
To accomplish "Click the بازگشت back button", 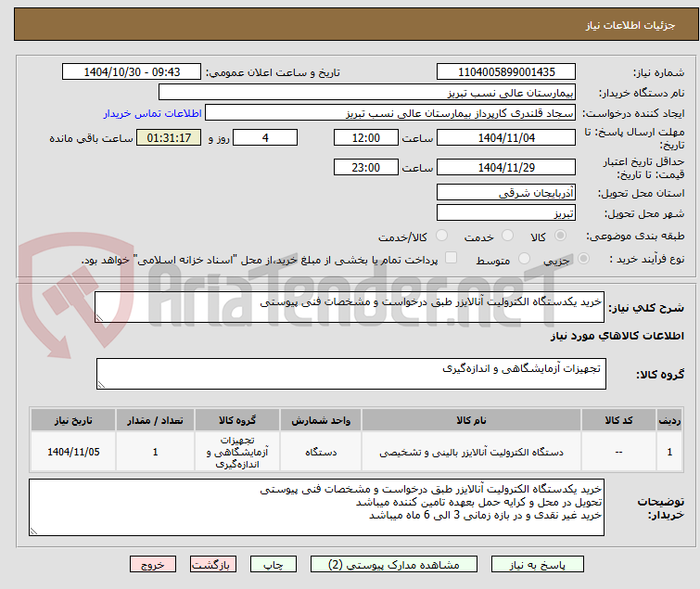I will (212, 565).
